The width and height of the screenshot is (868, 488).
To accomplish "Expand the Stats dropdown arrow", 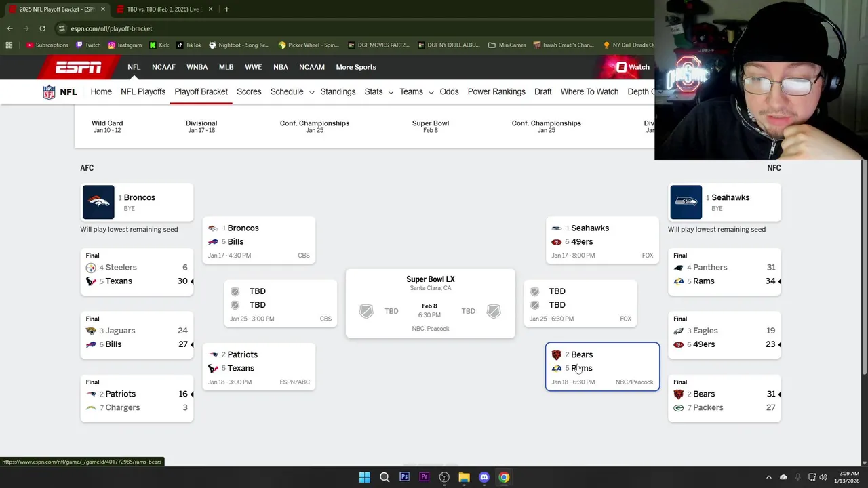I will [391, 92].
